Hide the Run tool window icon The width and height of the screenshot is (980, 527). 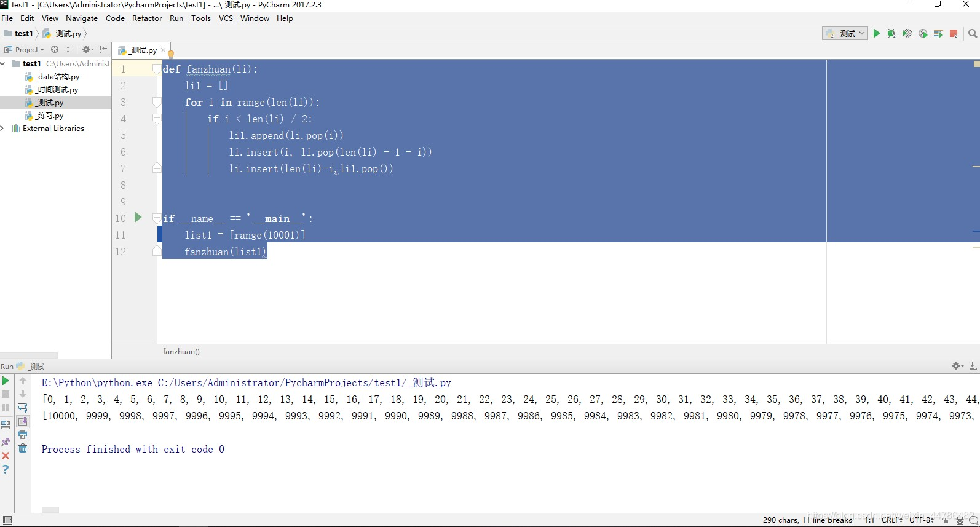pos(973,366)
